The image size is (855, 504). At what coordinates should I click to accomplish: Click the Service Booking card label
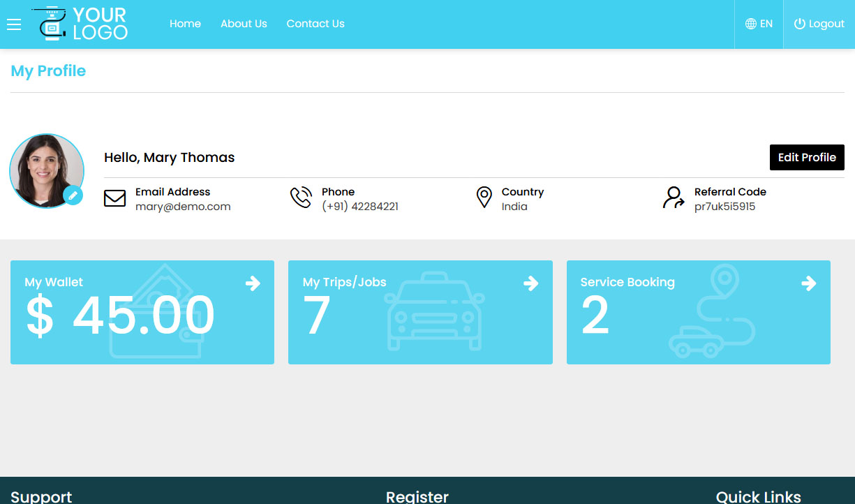[627, 283]
